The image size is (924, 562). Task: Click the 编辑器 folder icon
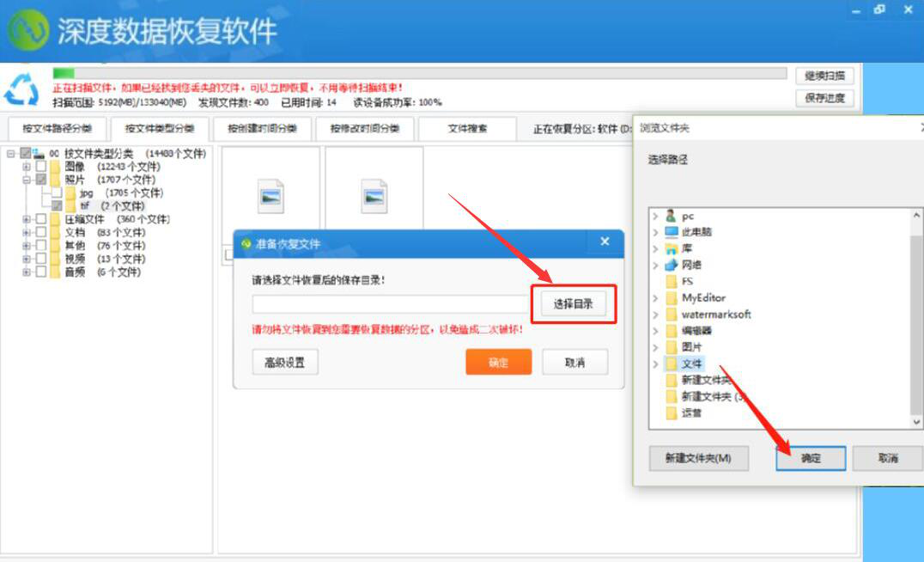point(672,331)
